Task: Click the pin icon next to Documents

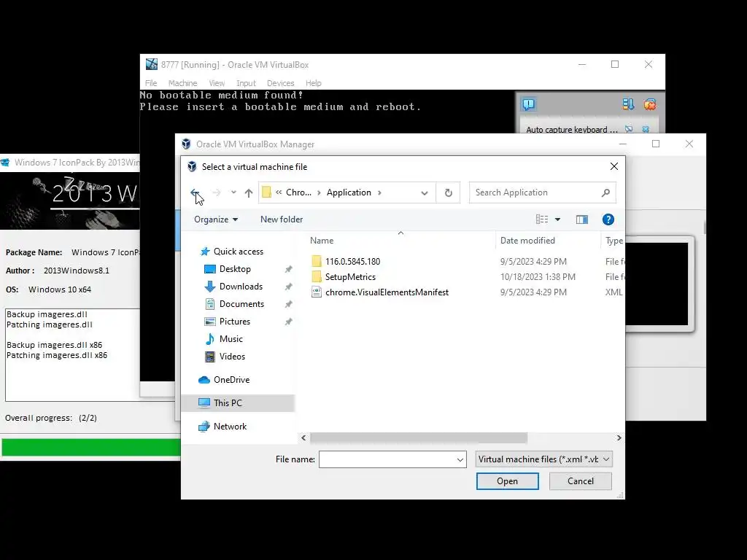Action: (x=288, y=304)
